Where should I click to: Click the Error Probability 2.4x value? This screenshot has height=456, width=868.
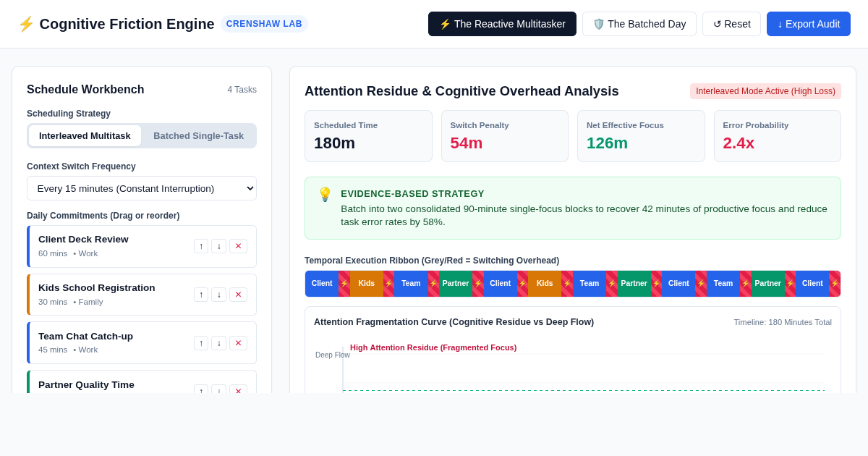coord(739,143)
